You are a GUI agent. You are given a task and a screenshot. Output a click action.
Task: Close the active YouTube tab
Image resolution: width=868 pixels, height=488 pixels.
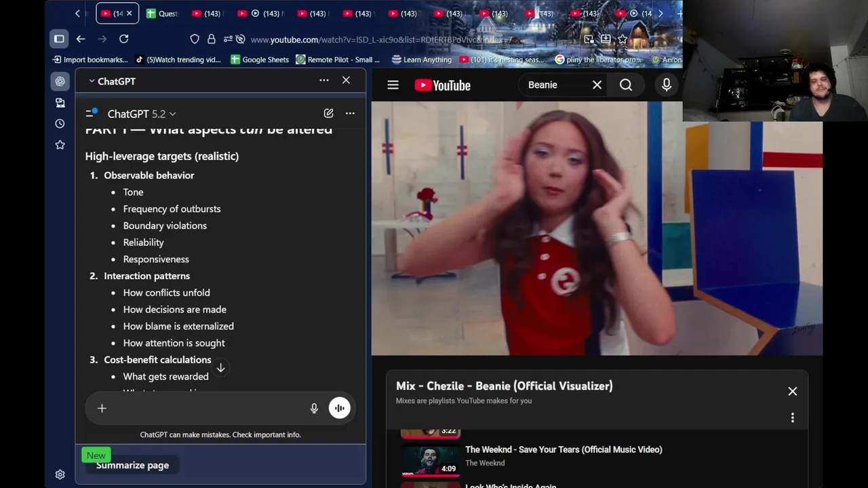click(x=130, y=14)
